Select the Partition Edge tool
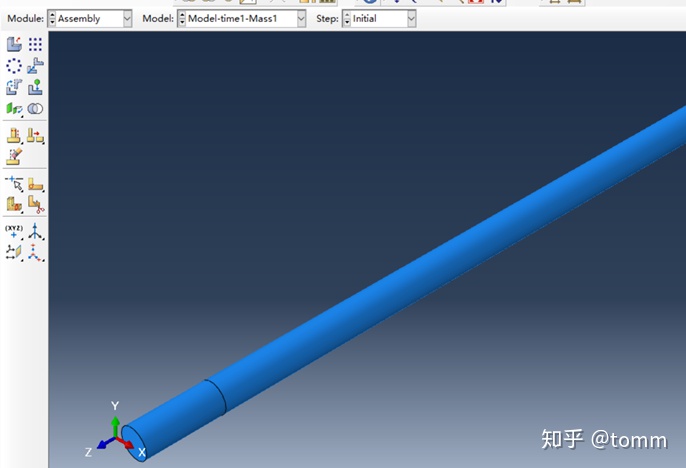 coord(14,184)
